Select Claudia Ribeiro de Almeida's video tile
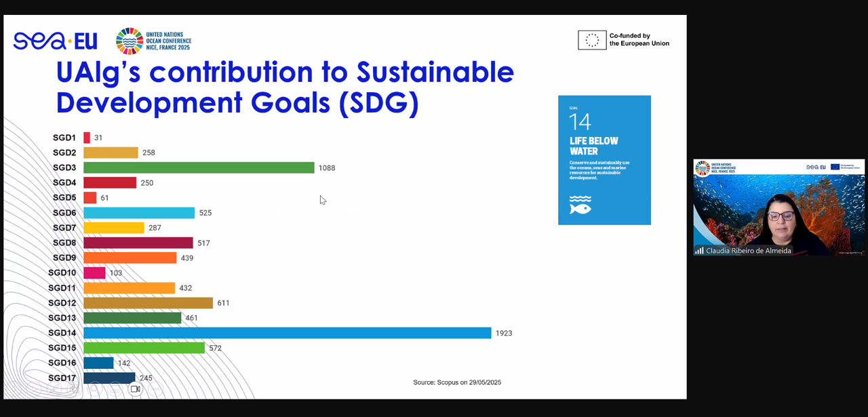This screenshot has height=417, width=868. pyautogui.click(x=778, y=203)
